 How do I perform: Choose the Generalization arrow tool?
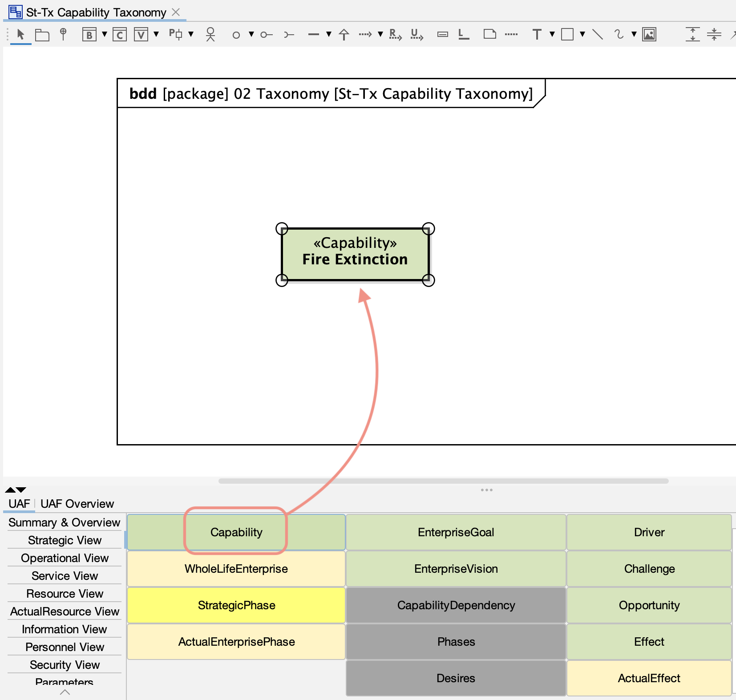(x=344, y=34)
